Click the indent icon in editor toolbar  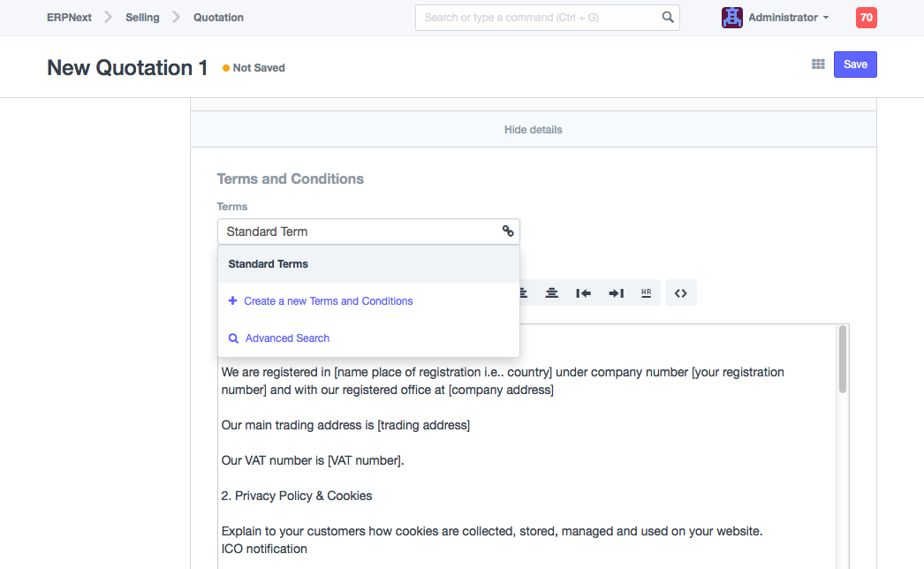[x=617, y=293]
